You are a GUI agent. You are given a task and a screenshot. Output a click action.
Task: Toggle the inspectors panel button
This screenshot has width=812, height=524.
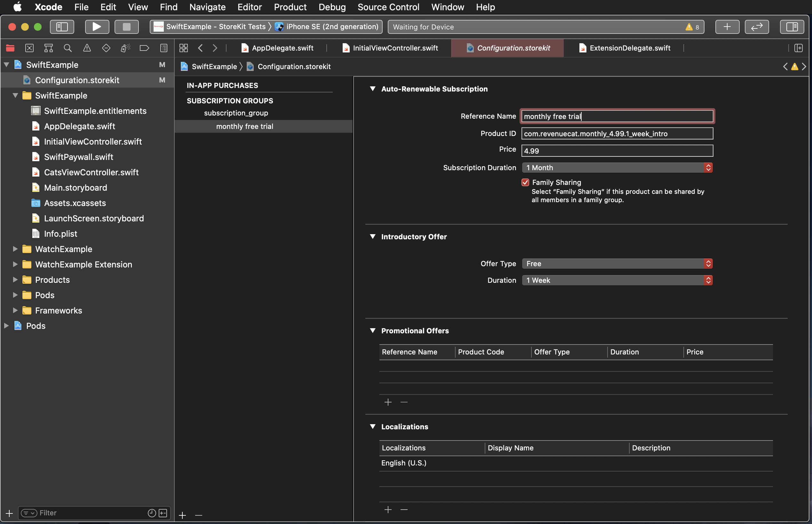pos(792,27)
